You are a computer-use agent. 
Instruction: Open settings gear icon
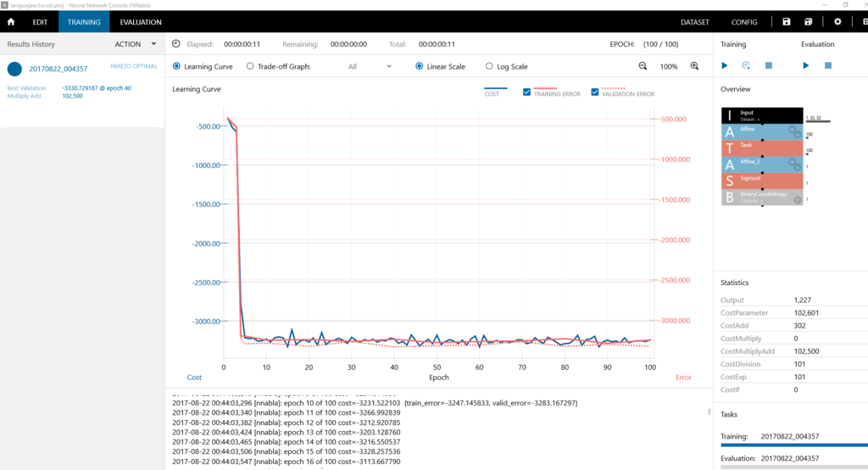pos(837,21)
